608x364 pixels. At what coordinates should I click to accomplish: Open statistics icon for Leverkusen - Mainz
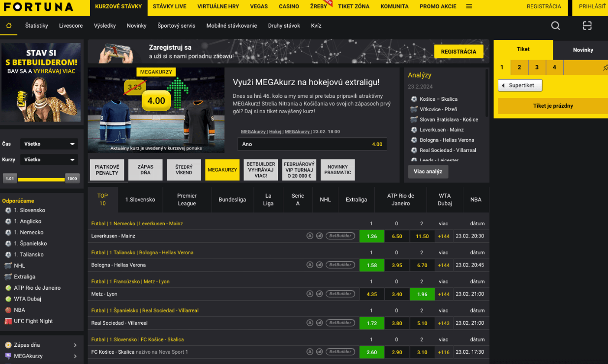[319, 236]
